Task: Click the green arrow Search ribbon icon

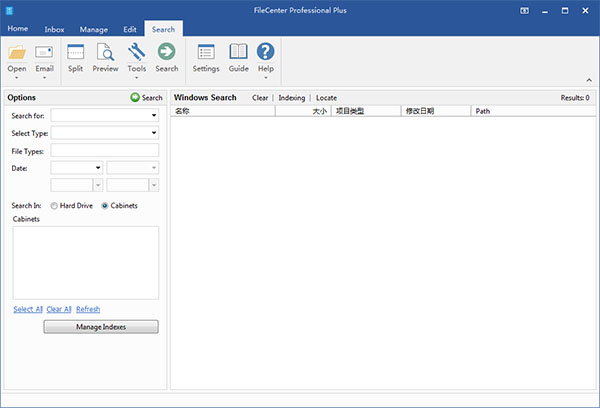Action: tap(167, 52)
